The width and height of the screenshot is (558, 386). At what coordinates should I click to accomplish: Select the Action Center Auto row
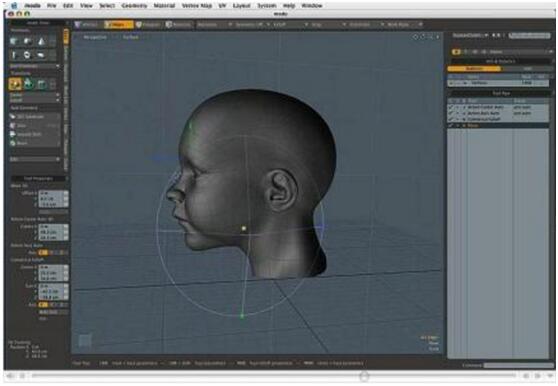pos(499,107)
